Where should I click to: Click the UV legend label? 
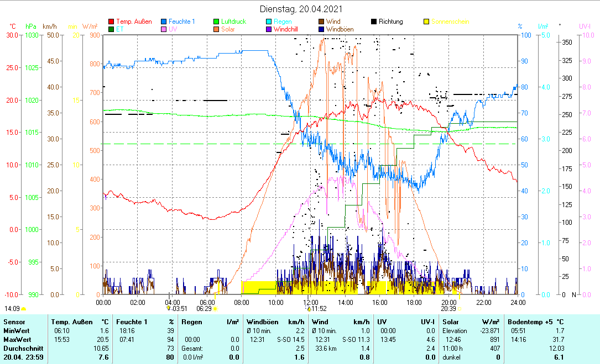173,29
